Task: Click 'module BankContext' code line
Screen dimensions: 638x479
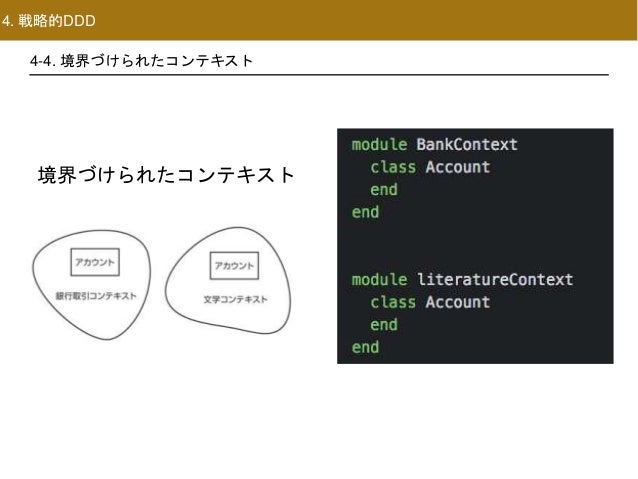Action: tap(435, 144)
